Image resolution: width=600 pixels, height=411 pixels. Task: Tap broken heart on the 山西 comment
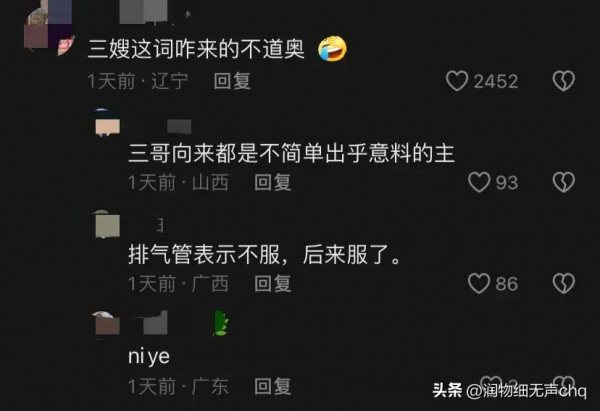tap(564, 182)
